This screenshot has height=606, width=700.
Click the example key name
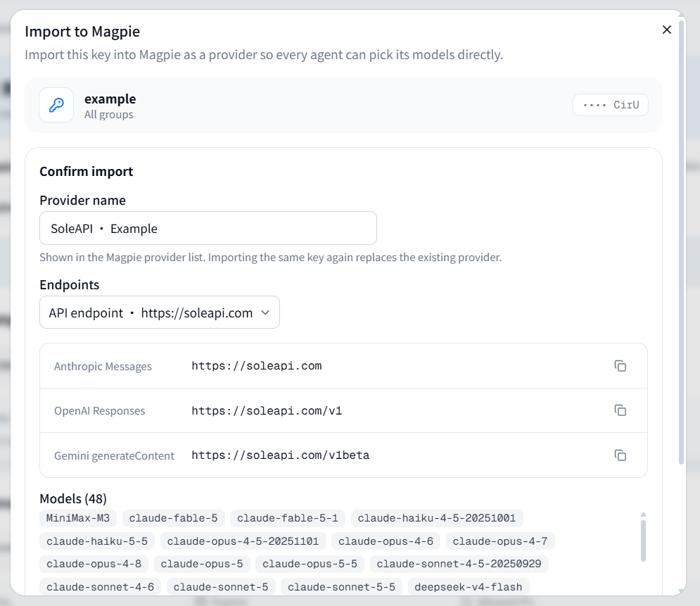(110, 99)
